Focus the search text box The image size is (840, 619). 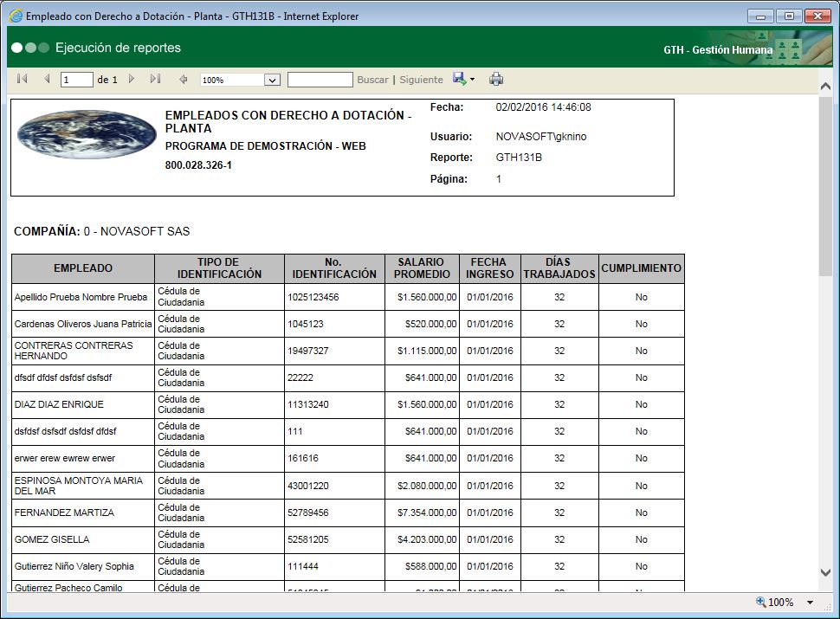click(x=320, y=80)
